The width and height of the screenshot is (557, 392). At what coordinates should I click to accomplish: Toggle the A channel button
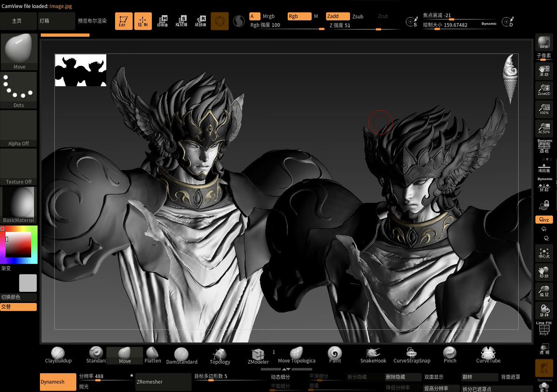255,16
